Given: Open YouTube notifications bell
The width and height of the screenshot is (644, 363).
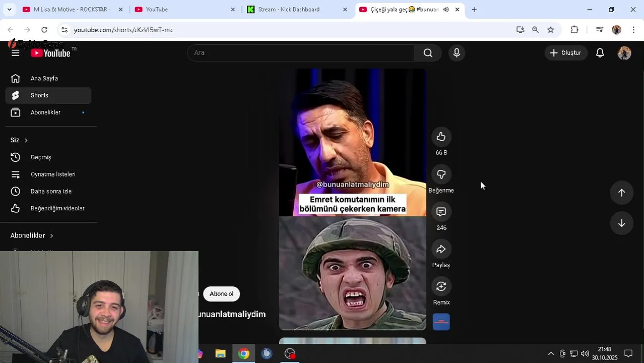Looking at the screenshot, I should tap(600, 53).
